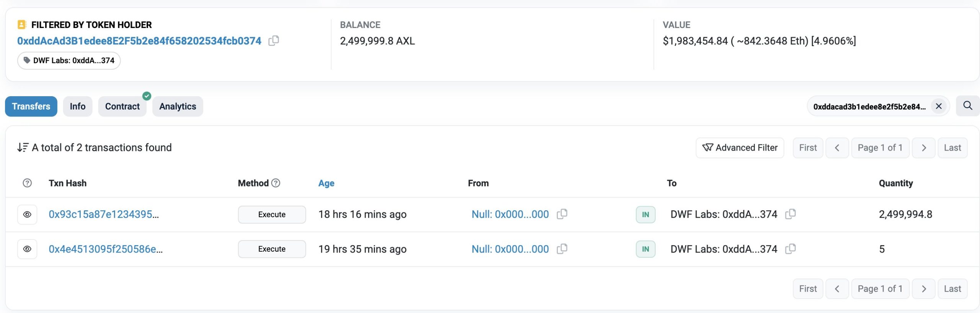980x313 pixels.
Task: Toggle sort order icon beside transactions total
Action: tap(23, 147)
